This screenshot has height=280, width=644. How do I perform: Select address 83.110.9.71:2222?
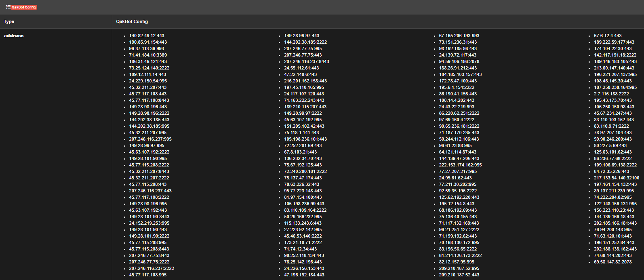click(612, 126)
